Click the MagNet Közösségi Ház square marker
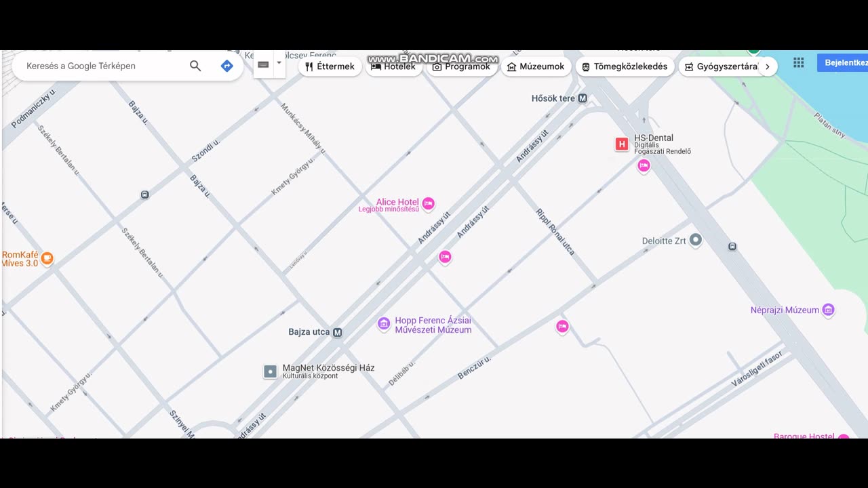The width and height of the screenshot is (868, 488). point(270,371)
